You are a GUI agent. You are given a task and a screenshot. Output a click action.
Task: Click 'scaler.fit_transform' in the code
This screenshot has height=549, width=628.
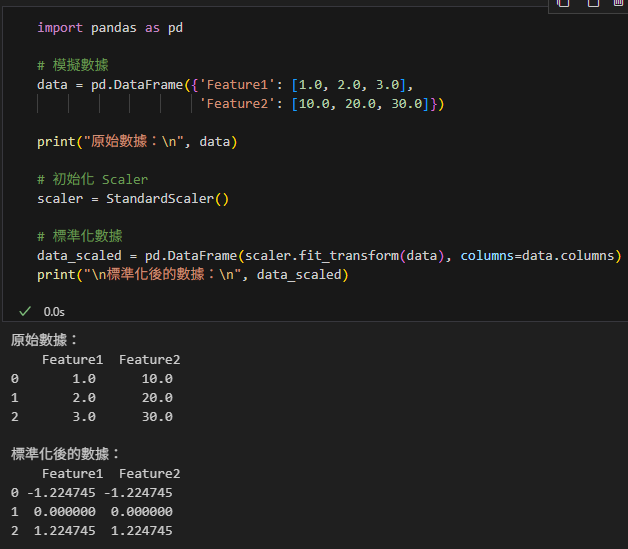click(322, 255)
